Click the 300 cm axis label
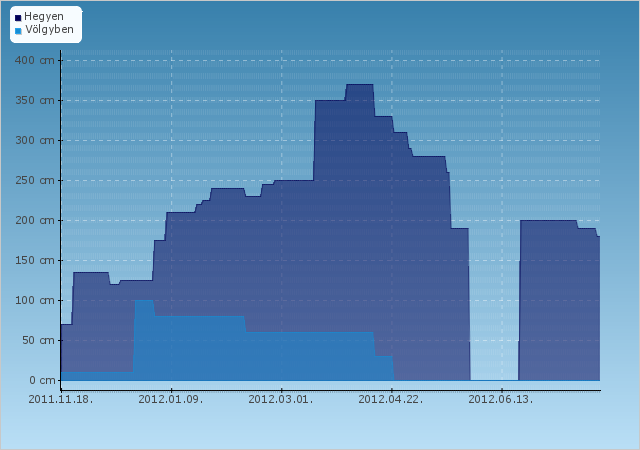 point(35,140)
